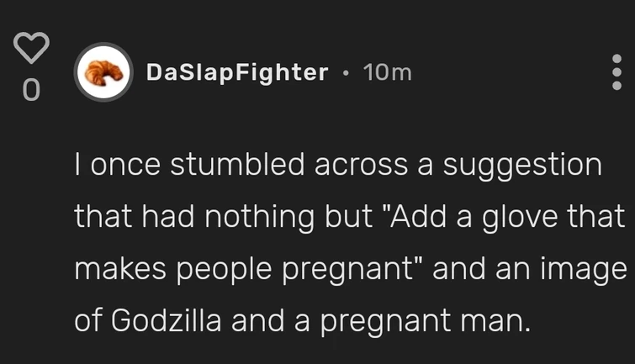Click the dot separator before 10m

(346, 73)
